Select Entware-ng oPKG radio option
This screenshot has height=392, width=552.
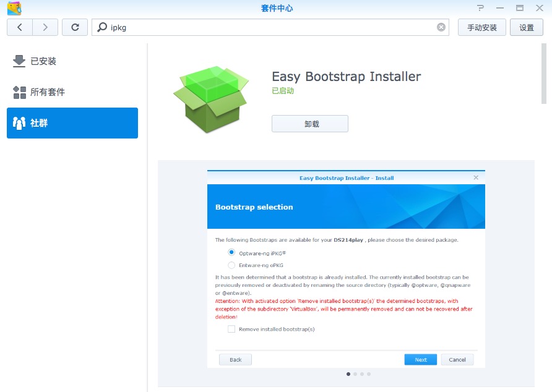[x=231, y=265]
